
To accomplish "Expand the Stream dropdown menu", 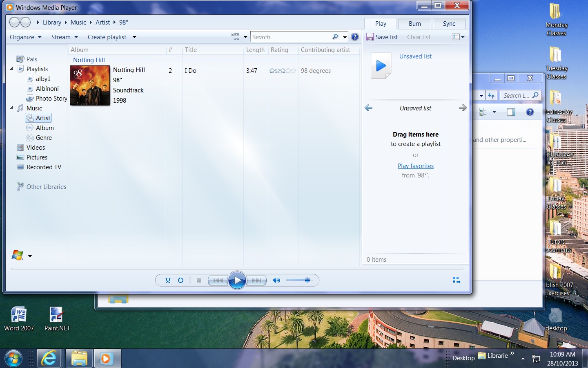I will pyautogui.click(x=64, y=37).
